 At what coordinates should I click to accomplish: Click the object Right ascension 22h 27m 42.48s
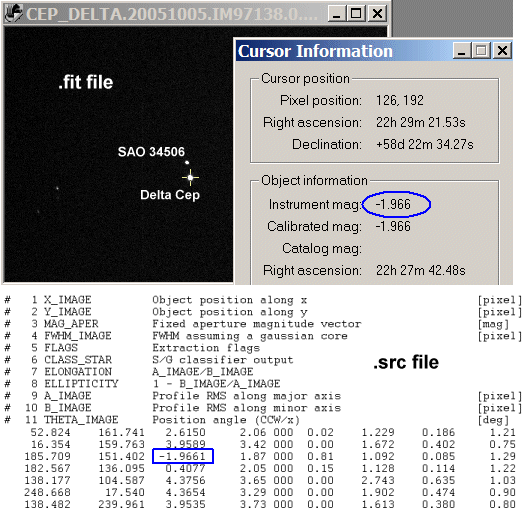pos(421,270)
